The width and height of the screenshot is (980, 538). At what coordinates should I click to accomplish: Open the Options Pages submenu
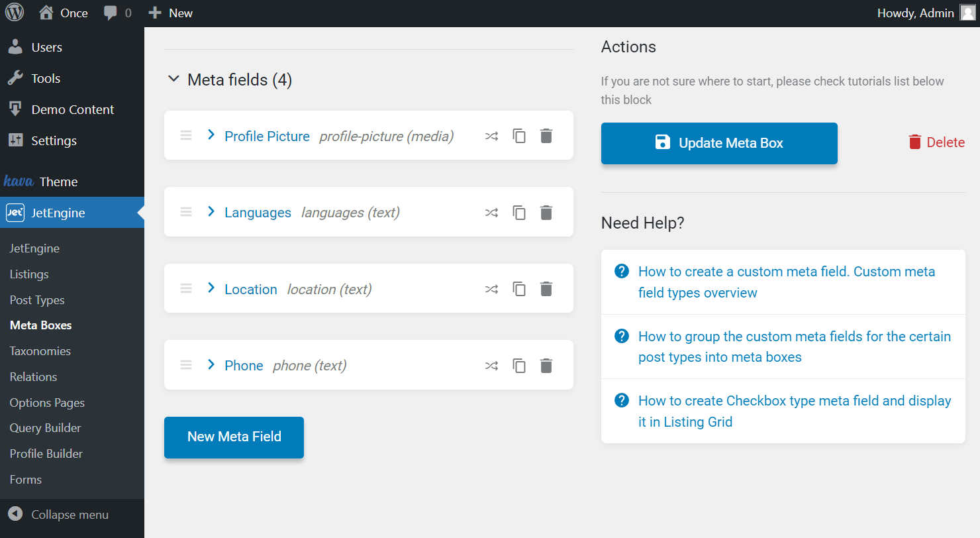pos(47,403)
